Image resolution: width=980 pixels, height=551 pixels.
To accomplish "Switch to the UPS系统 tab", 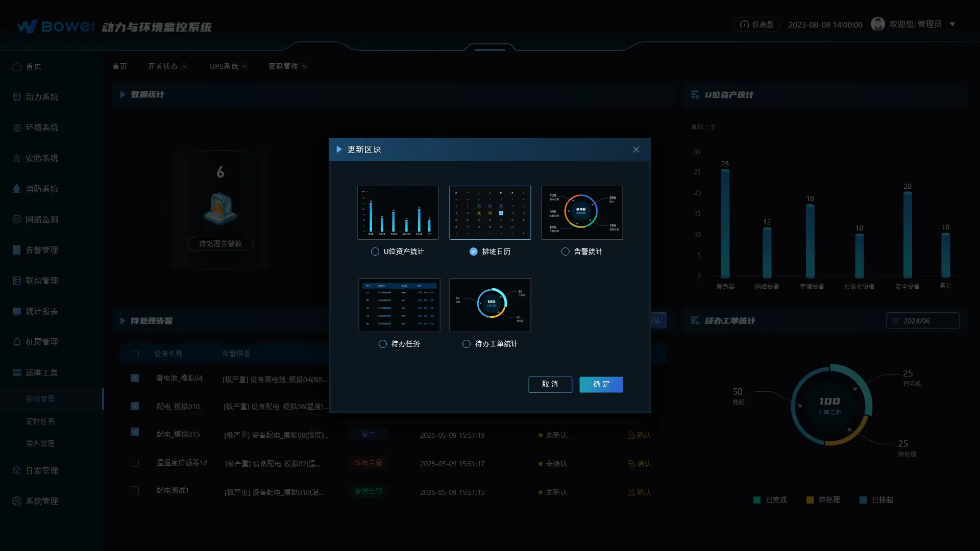I will pyautogui.click(x=224, y=66).
